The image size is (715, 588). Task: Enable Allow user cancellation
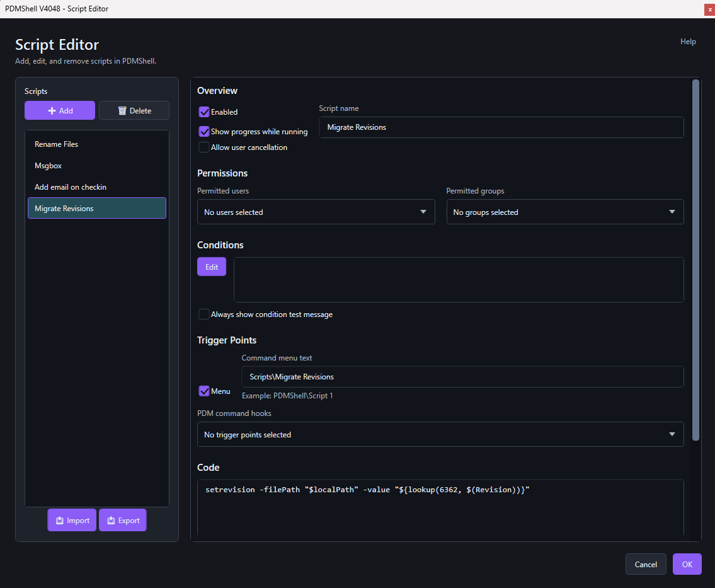(204, 147)
